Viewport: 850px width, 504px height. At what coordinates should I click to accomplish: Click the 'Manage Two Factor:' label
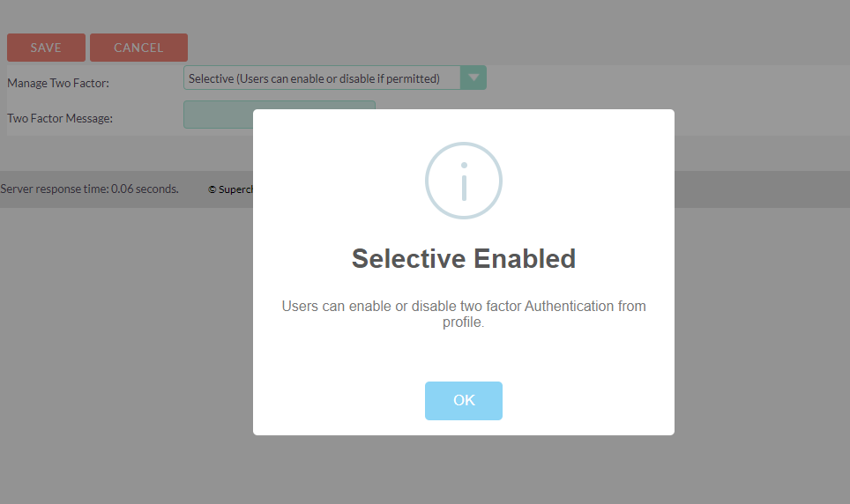(x=58, y=83)
